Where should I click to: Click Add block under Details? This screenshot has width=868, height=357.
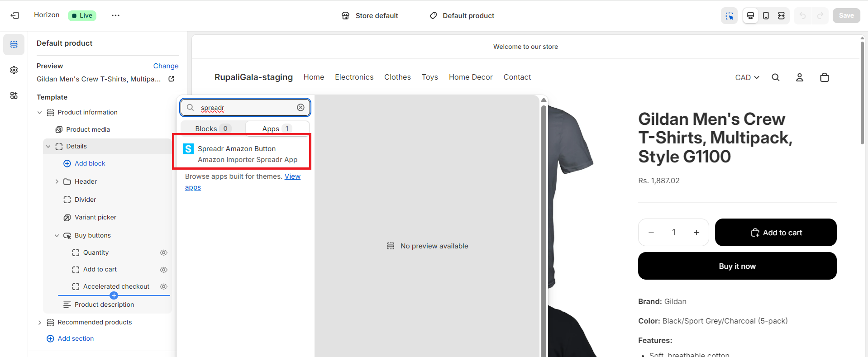[84, 163]
